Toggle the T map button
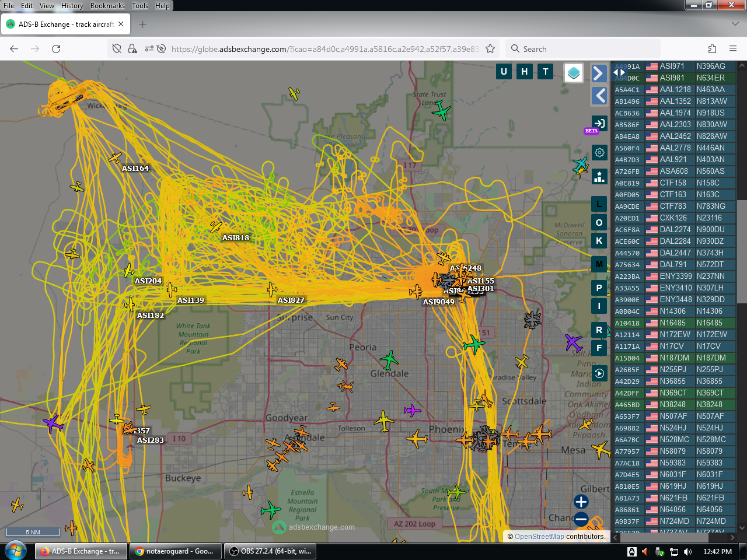Image resolution: width=747 pixels, height=560 pixels. [546, 72]
